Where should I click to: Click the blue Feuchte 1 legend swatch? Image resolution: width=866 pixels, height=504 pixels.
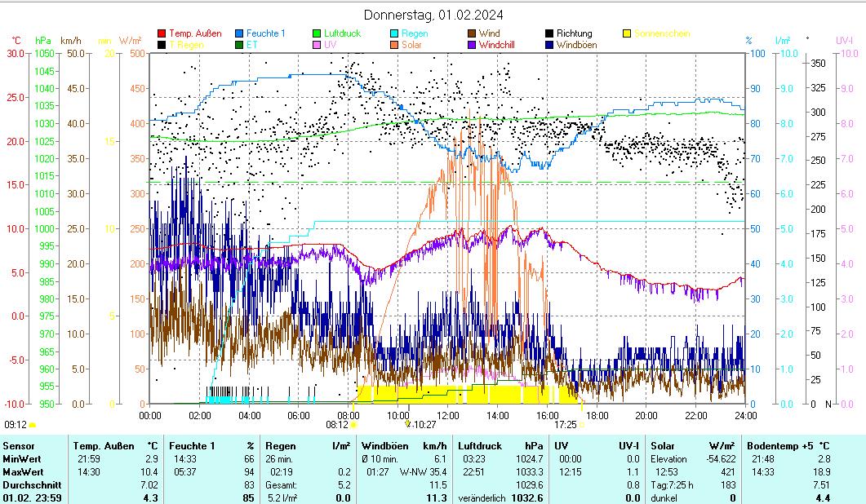click(239, 33)
